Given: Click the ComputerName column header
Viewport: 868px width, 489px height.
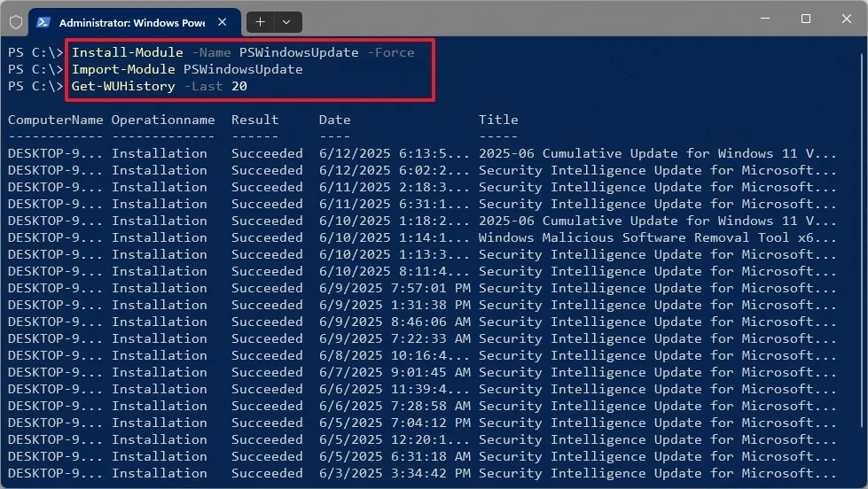Looking at the screenshot, I should [x=55, y=120].
